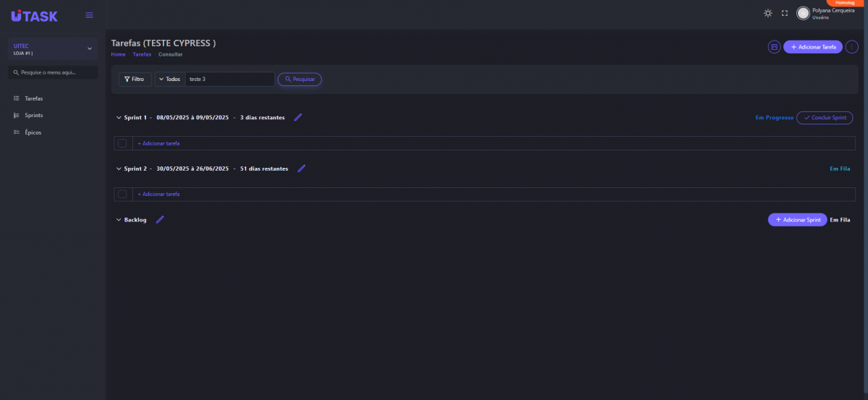Open Sprints in the sidebar menu
Image resolution: width=868 pixels, height=400 pixels.
34,115
